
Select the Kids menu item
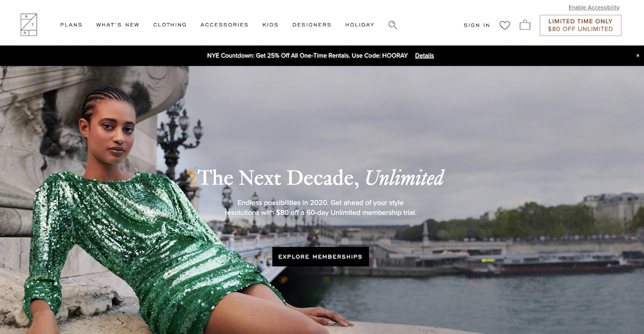click(x=270, y=25)
